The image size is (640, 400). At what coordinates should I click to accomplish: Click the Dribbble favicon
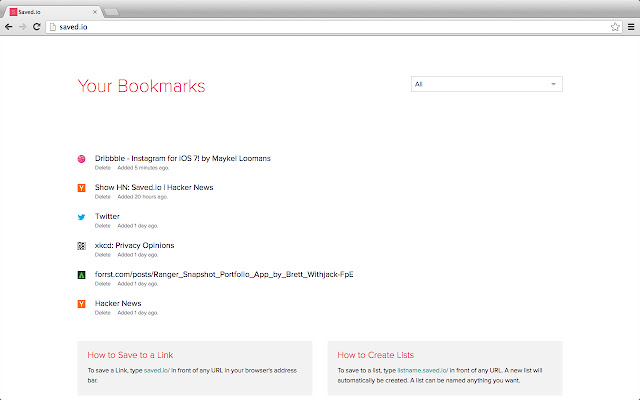pyautogui.click(x=82, y=159)
